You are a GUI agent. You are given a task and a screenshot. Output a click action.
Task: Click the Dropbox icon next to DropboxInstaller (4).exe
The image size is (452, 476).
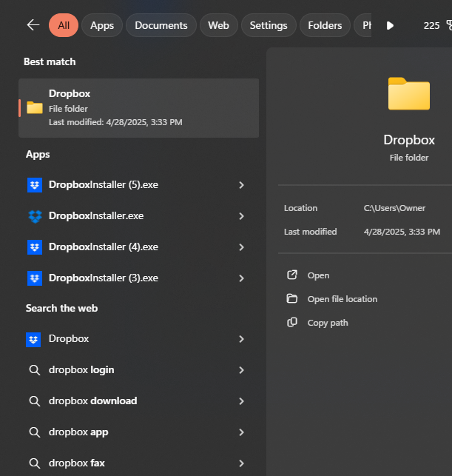34,247
